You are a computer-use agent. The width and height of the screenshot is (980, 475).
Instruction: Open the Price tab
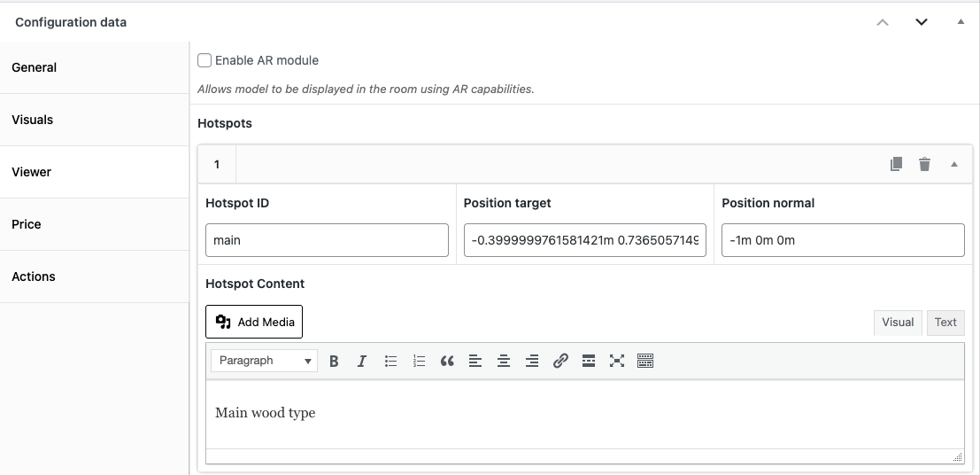click(27, 224)
